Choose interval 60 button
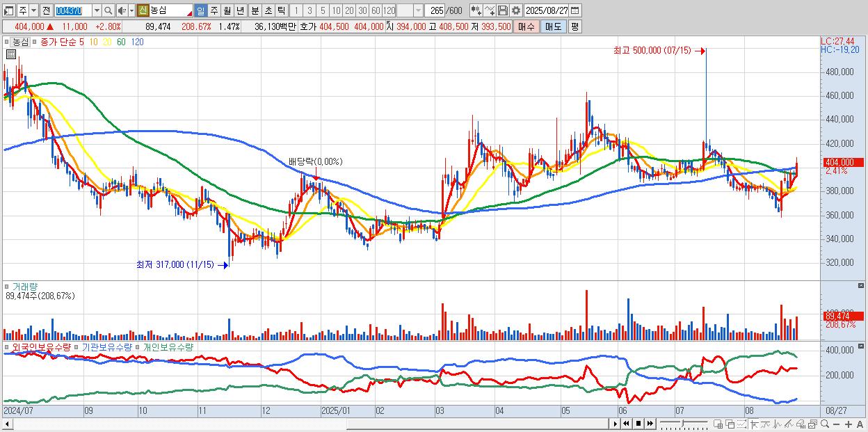This screenshot has height=432, width=868. (376, 10)
